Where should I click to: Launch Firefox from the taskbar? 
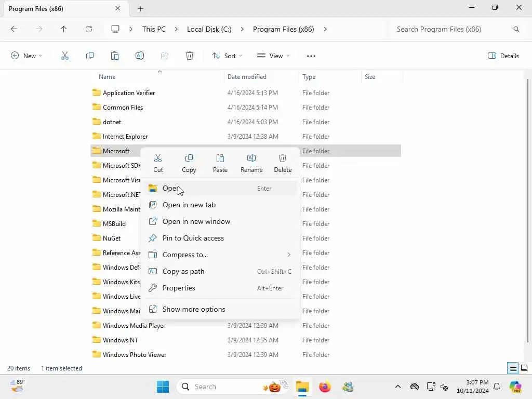[x=325, y=387]
